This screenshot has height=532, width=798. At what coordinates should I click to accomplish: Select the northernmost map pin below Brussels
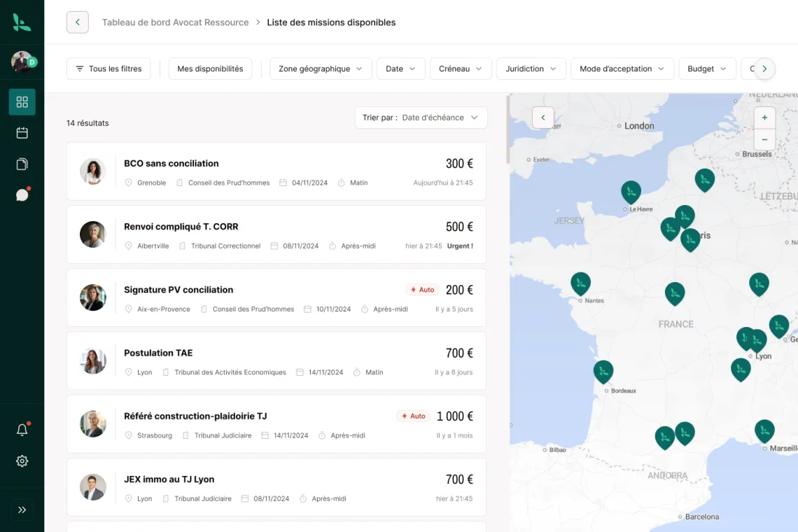705,180
